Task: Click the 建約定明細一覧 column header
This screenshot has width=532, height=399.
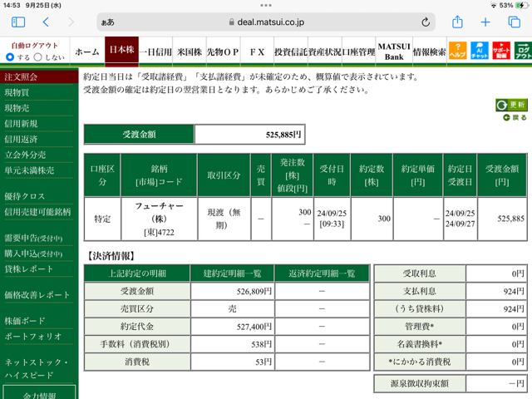Action: coord(233,273)
